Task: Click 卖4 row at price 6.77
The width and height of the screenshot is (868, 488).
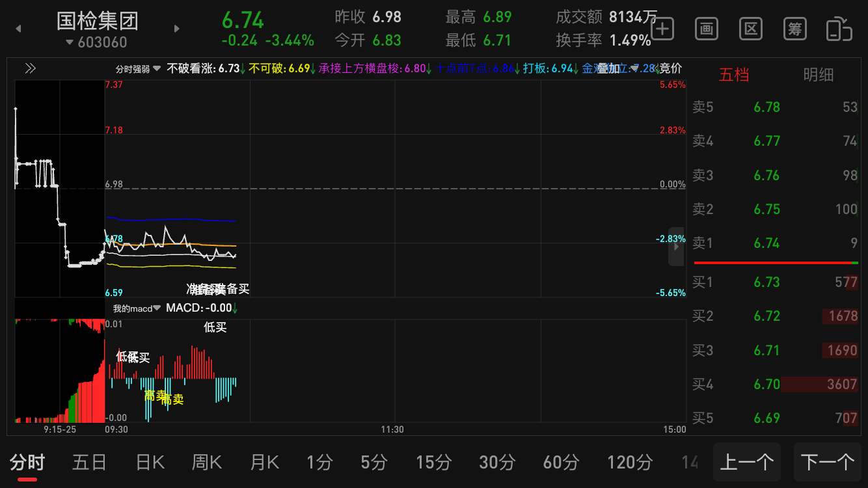Action: [x=776, y=141]
